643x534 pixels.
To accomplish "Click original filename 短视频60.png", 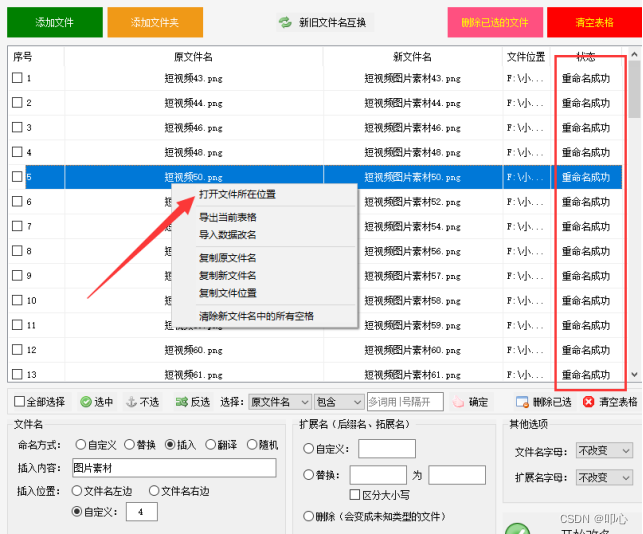I will (193, 350).
